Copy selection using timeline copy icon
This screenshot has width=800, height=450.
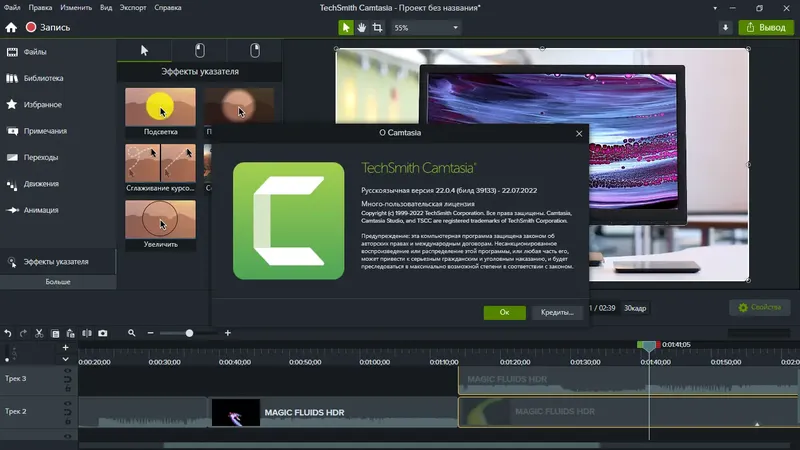55,334
